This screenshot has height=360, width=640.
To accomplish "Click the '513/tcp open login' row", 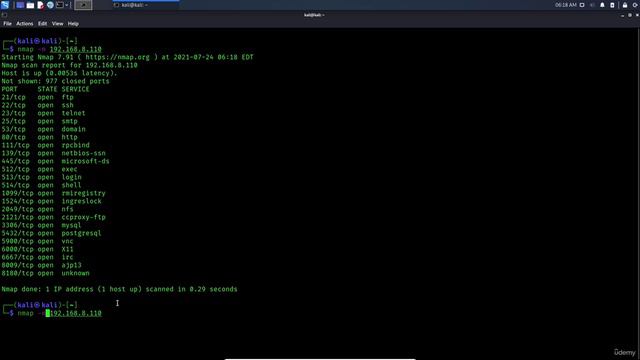I will pyautogui.click(x=41, y=177).
